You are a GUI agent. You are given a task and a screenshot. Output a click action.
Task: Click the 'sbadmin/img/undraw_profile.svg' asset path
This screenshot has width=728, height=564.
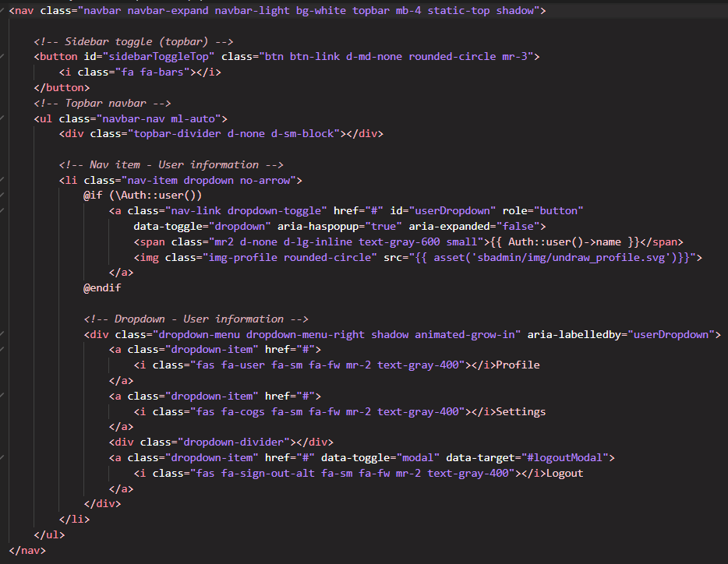click(x=571, y=257)
